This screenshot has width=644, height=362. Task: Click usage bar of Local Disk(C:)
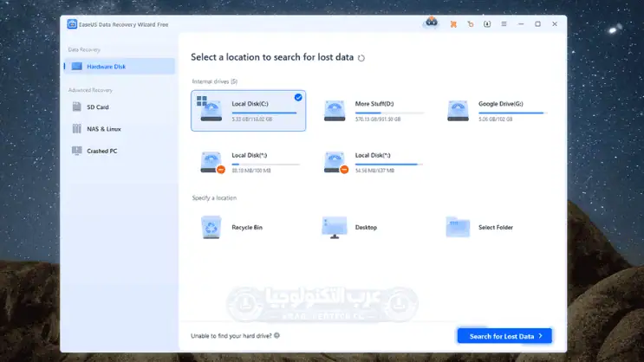(x=264, y=113)
